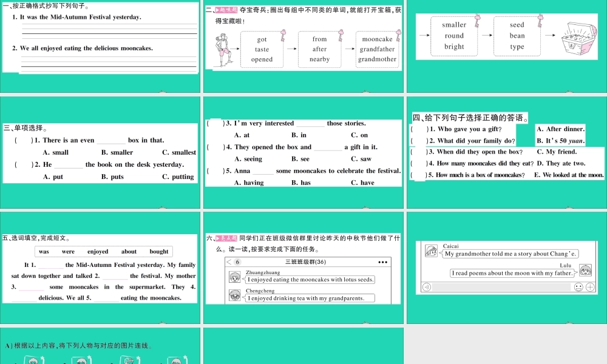Click Caicai's message about Chang'e story
The image size is (607, 364).
[511, 254]
